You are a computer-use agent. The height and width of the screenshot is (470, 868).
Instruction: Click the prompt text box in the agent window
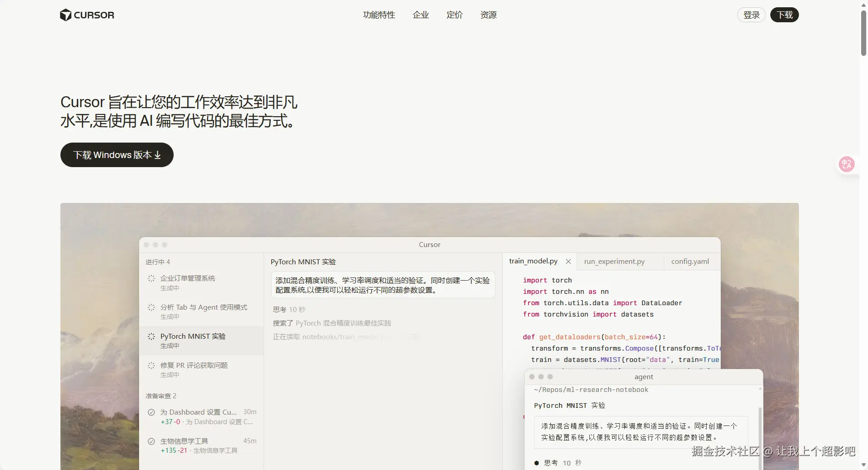(641, 432)
